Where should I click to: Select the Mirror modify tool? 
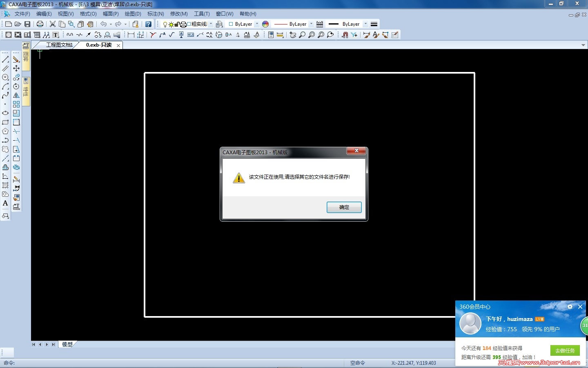point(16,95)
